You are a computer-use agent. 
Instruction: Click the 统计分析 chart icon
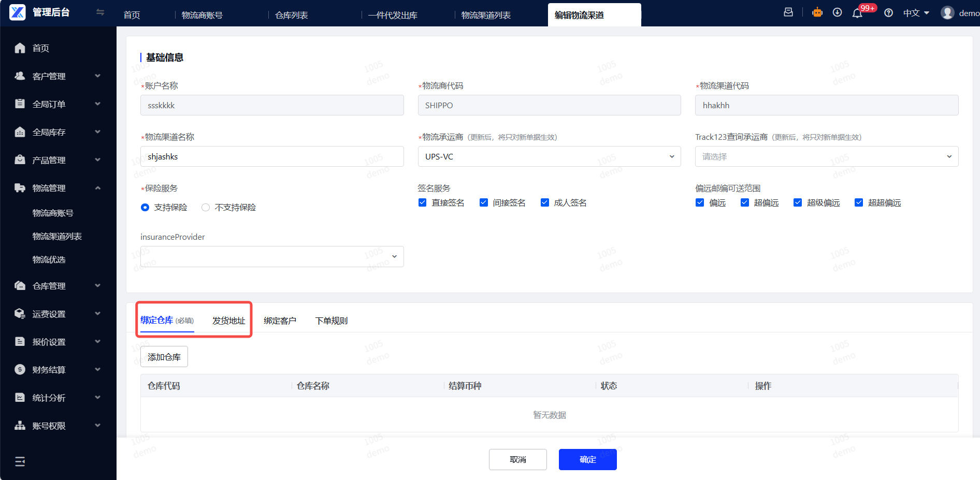[x=20, y=398]
